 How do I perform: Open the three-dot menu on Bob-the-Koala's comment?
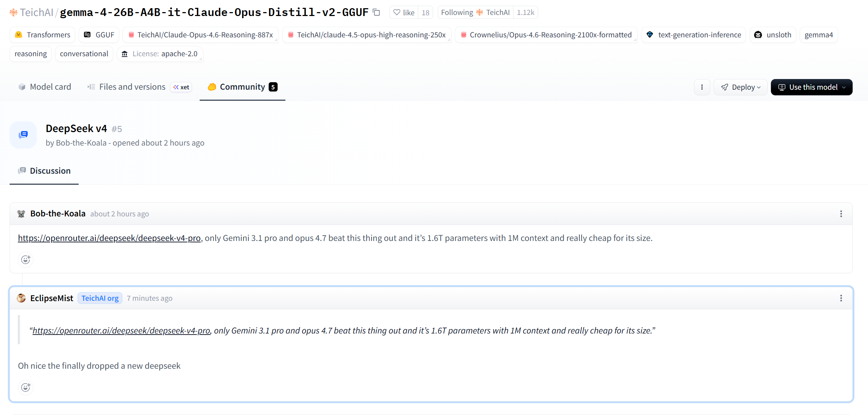pos(841,214)
